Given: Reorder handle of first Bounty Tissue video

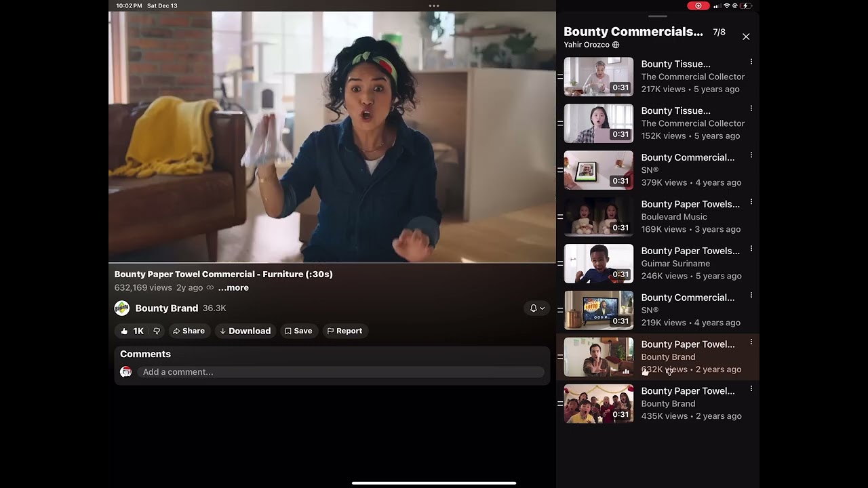Looking at the screenshot, I should [x=560, y=77].
